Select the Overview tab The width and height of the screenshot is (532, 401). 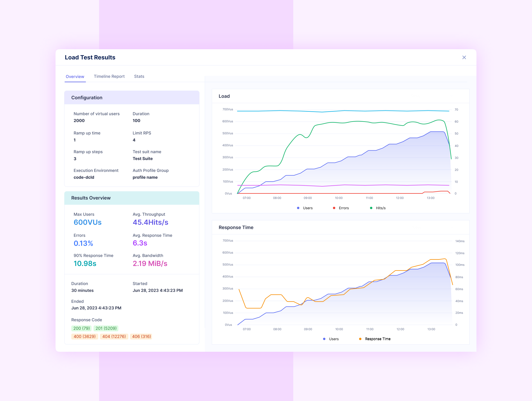click(75, 76)
